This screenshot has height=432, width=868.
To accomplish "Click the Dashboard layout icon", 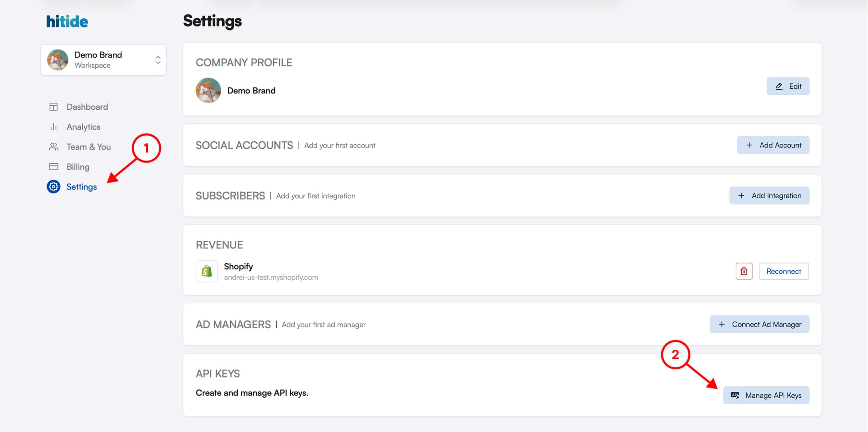I will 54,107.
